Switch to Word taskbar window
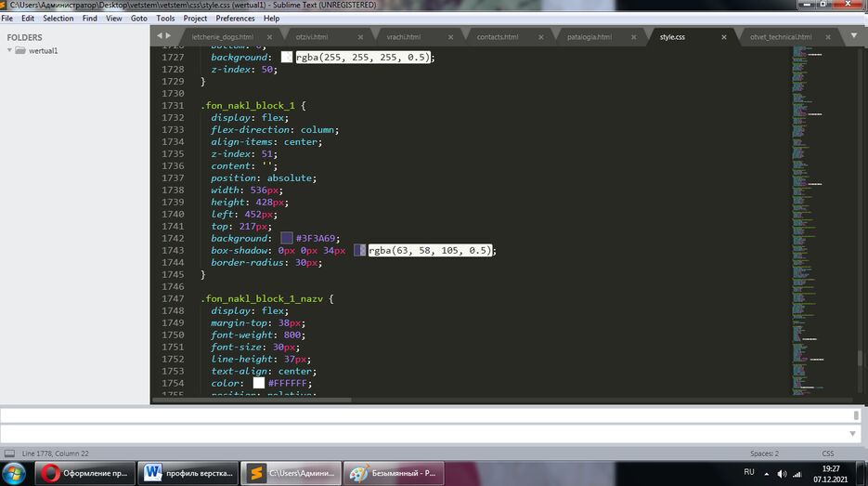 tap(188, 473)
